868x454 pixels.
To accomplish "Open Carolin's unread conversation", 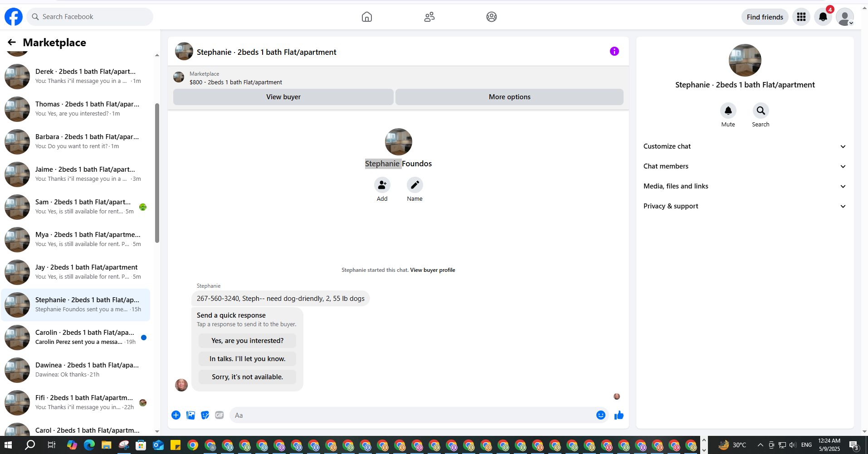I will (x=76, y=337).
